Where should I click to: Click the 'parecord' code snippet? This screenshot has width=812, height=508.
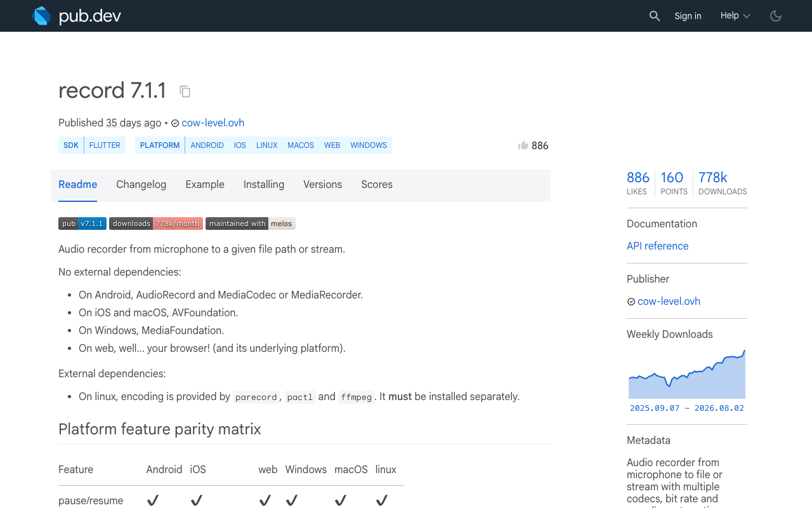pos(256,397)
